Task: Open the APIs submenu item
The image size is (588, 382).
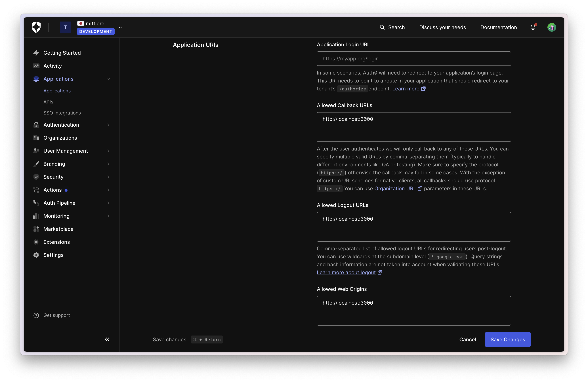Action: tap(48, 102)
